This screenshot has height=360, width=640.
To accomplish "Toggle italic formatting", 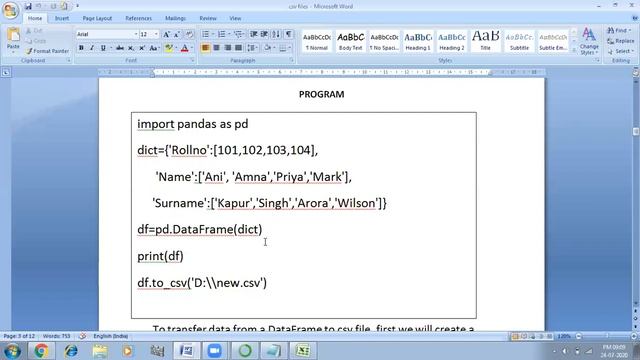I will tap(92, 48).
